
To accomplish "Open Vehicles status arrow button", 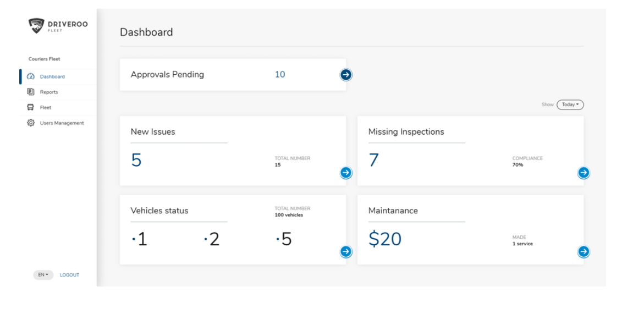I will [x=346, y=251].
